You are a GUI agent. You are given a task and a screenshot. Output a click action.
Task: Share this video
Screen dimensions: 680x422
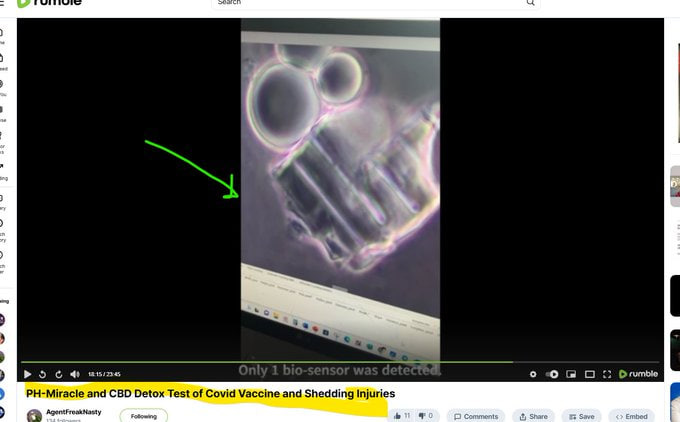(x=533, y=416)
